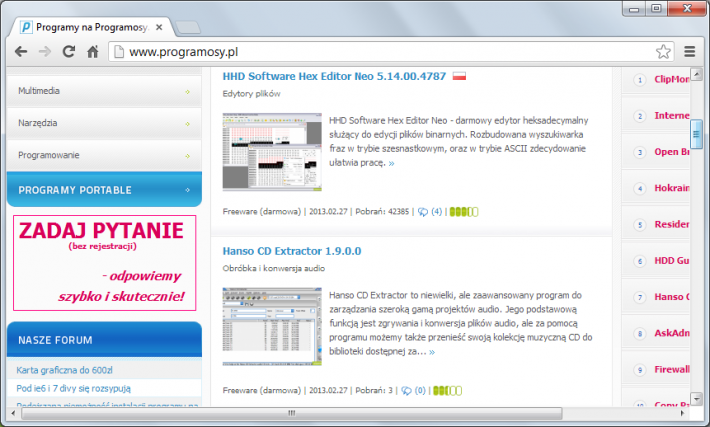Maximize the browser window
Screen dimensions: 710x427
click(x=656, y=9)
